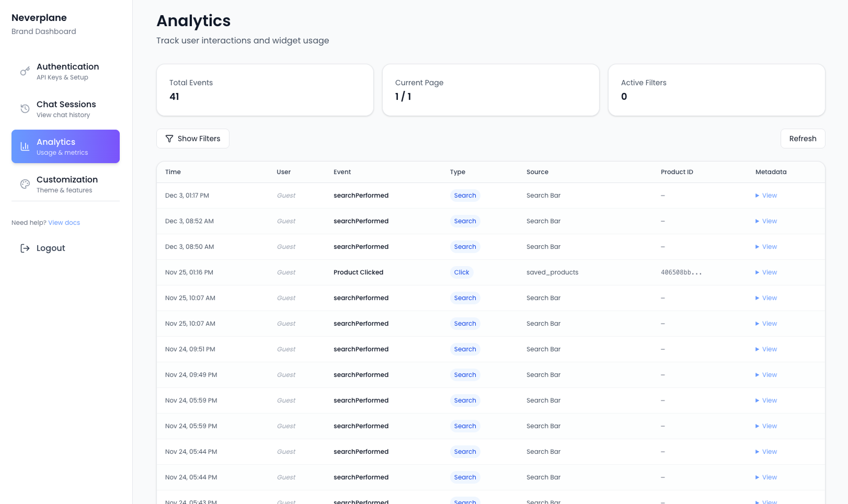The height and width of the screenshot is (504, 848).
Task: Select the Analytics bar-chart icon
Action: click(x=25, y=146)
